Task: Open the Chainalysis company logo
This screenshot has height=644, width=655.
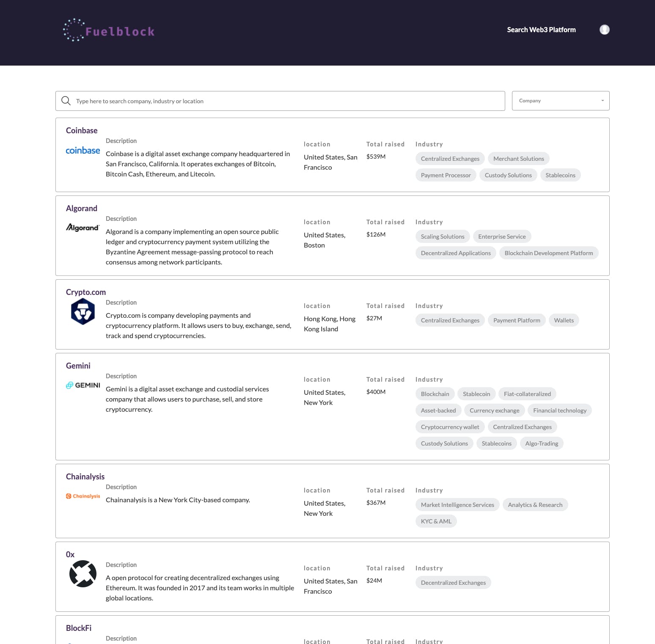Action: coord(83,496)
